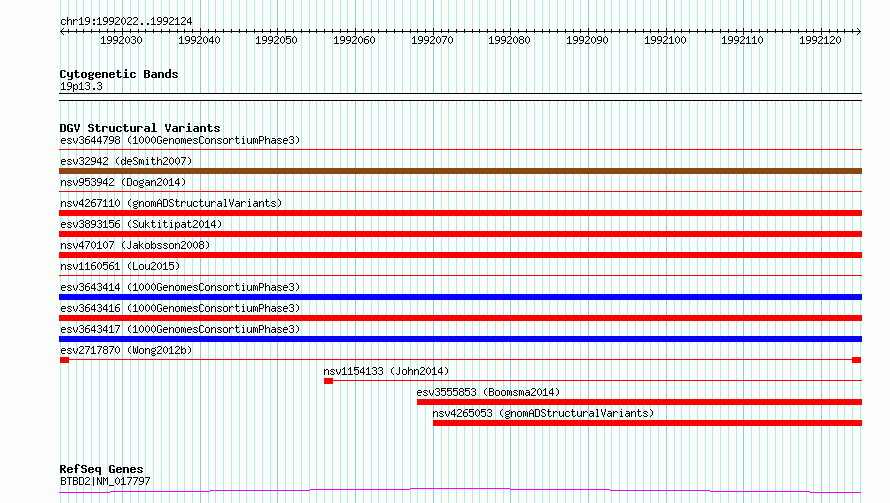Click the brown esv32942 variant bar
The image size is (890, 503).
pos(460,171)
